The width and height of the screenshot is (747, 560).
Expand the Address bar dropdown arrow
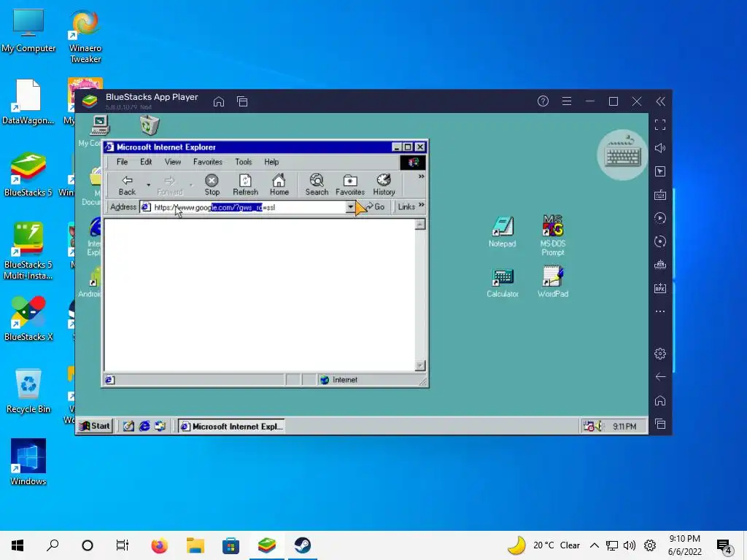click(x=351, y=207)
